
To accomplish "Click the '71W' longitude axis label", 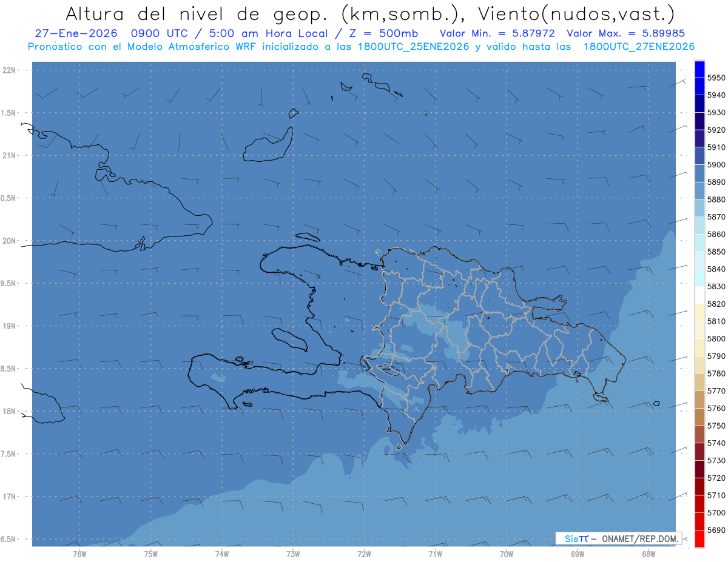I will [435, 554].
